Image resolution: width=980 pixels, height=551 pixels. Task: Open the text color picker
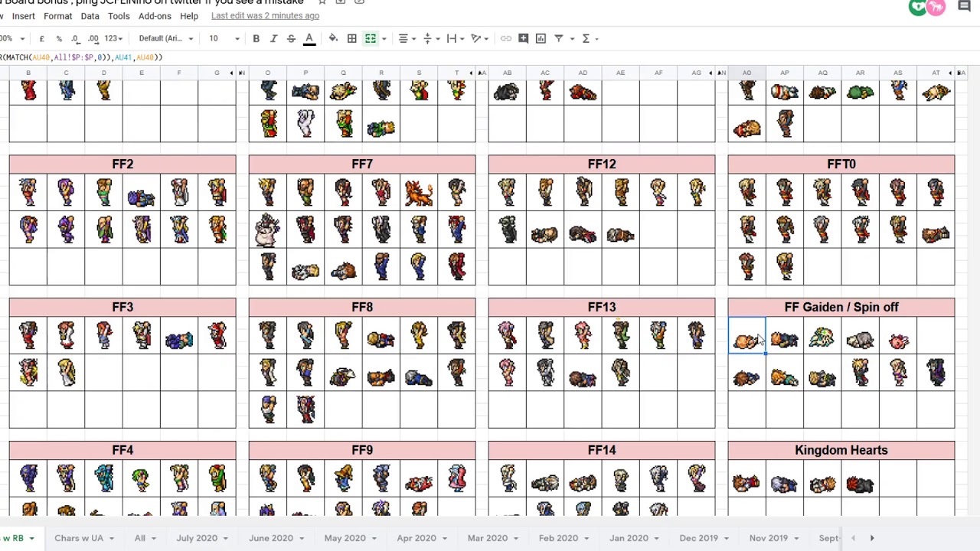tap(309, 38)
